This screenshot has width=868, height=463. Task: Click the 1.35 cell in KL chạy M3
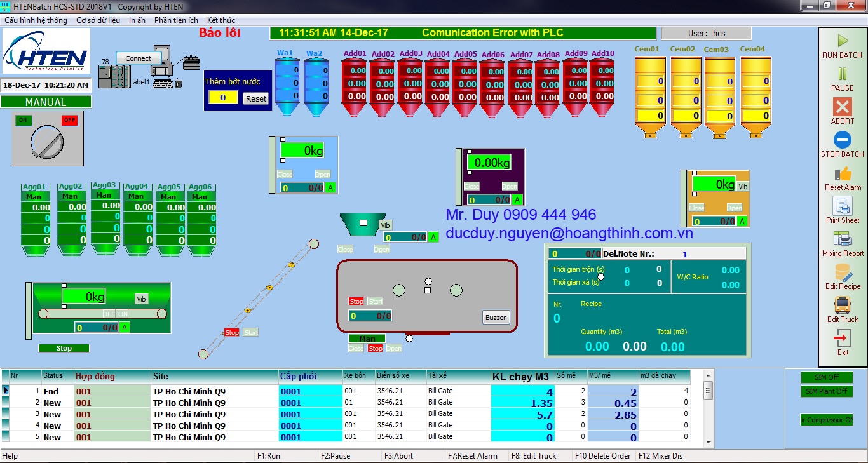point(522,403)
